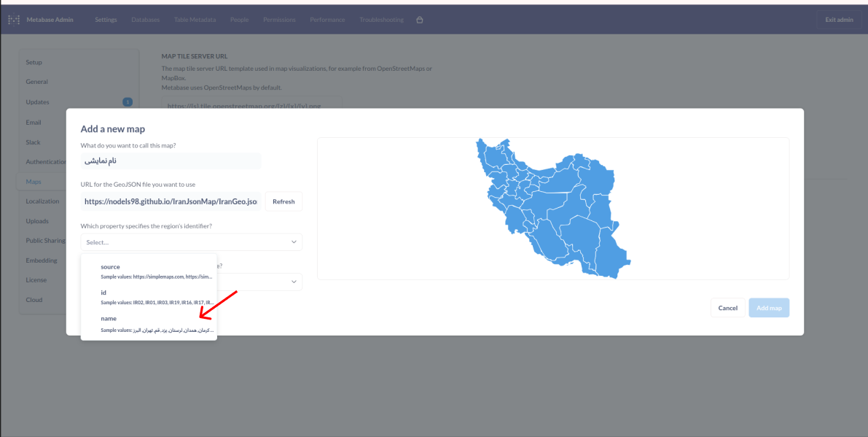Screen dimensions: 868x437
Task: Select Localization in the settings sidebar
Action: tap(42, 201)
